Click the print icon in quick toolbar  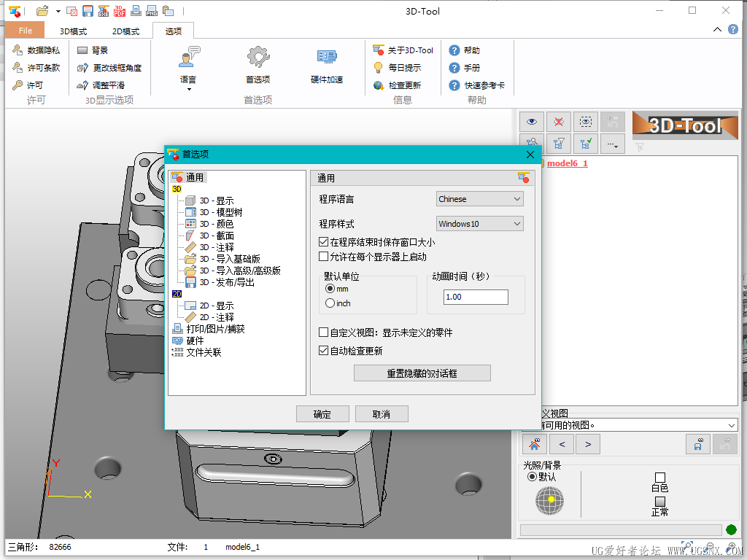136,10
